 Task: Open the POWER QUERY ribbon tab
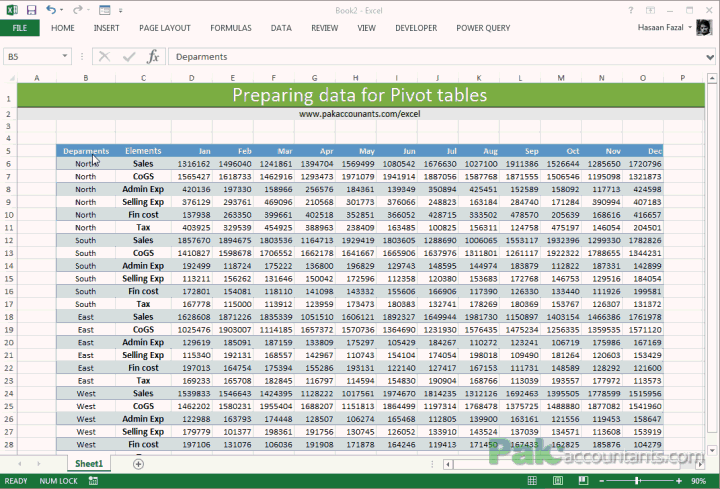pyautogui.click(x=483, y=28)
